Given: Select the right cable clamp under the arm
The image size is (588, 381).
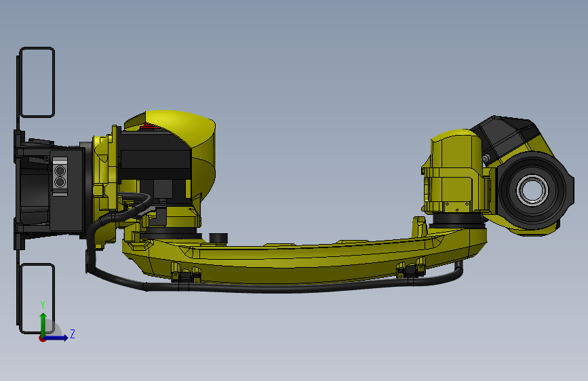Looking at the screenshot, I should [x=411, y=268].
